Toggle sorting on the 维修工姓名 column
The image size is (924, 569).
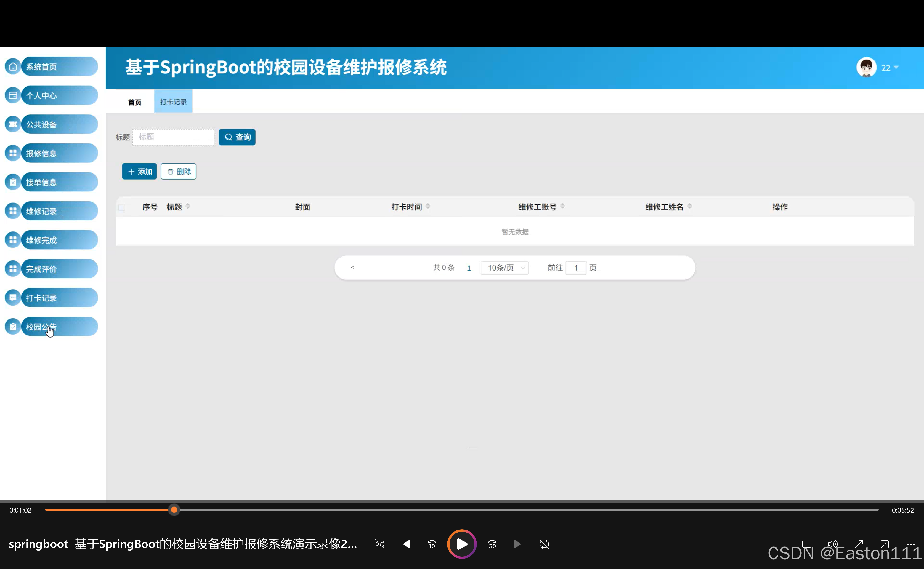(x=690, y=206)
